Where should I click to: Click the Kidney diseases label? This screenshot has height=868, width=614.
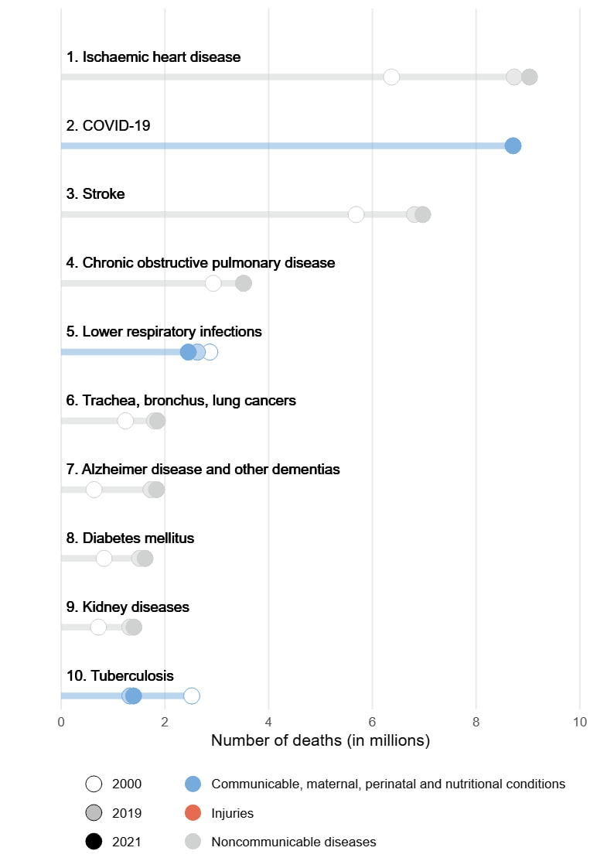click(128, 607)
